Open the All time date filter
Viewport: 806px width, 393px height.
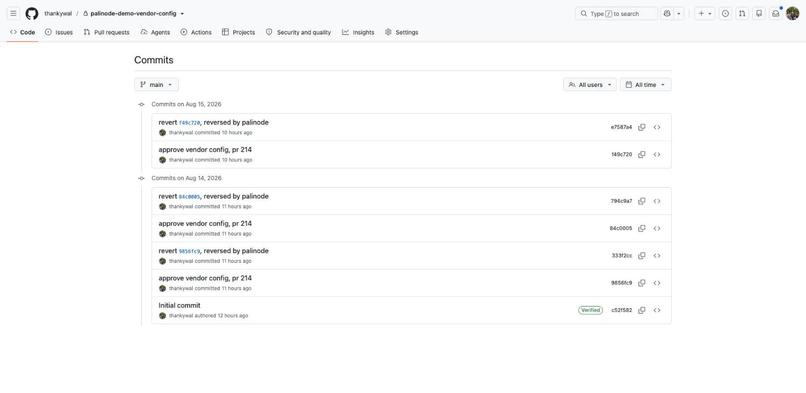point(646,85)
